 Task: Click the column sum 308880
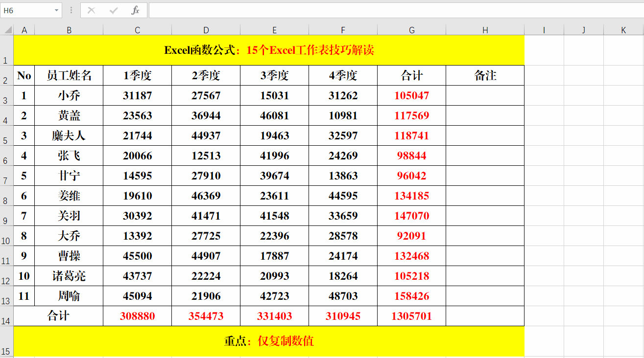tap(138, 316)
